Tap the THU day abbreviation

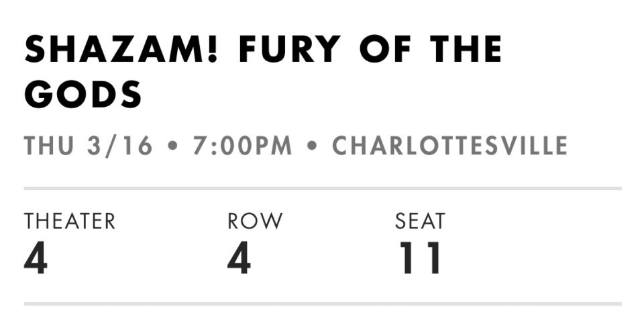tap(49, 146)
